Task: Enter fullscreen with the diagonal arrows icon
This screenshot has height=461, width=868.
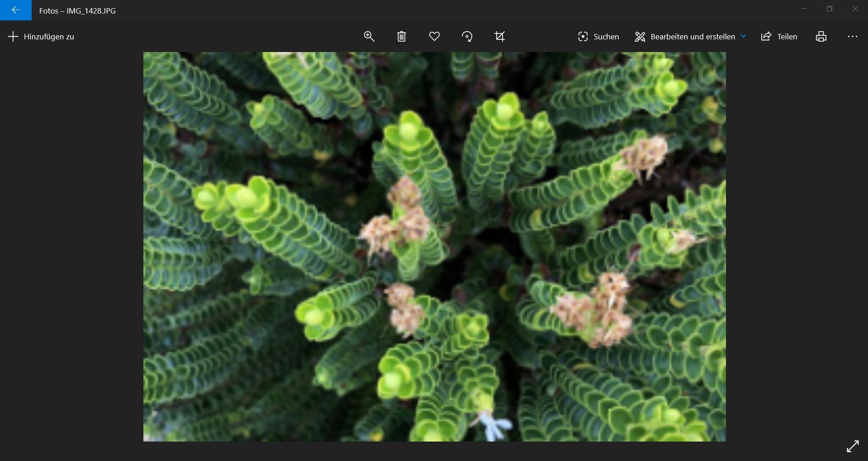Action: coord(853,446)
